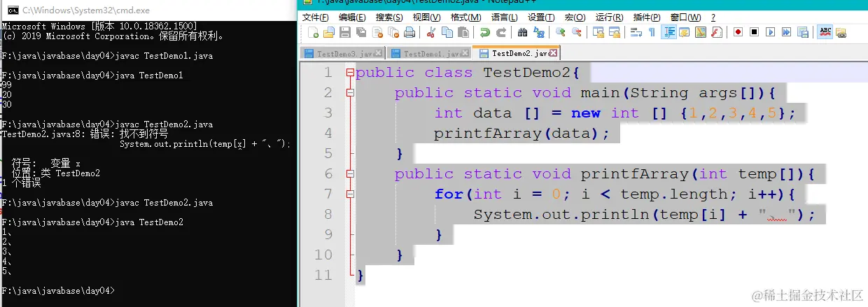The height and width of the screenshot is (307, 868).
Task: Close the TestDemo2.java tab
Action: (x=554, y=53)
